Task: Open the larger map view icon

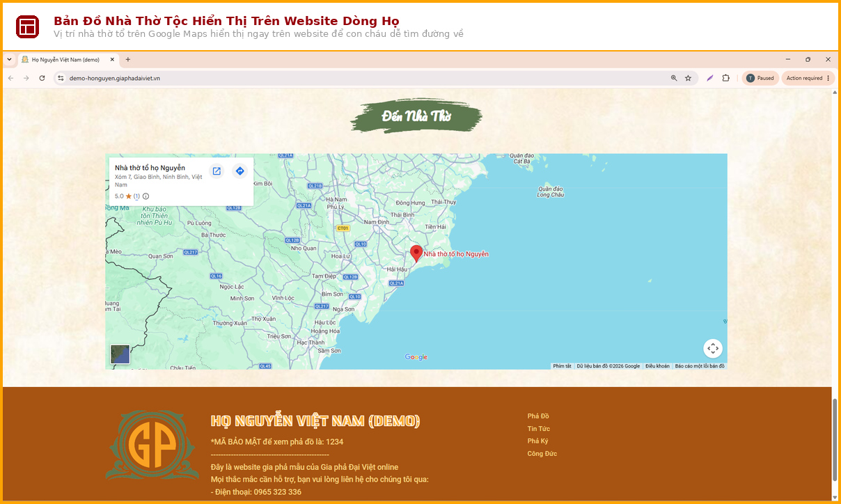Action: [x=217, y=171]
